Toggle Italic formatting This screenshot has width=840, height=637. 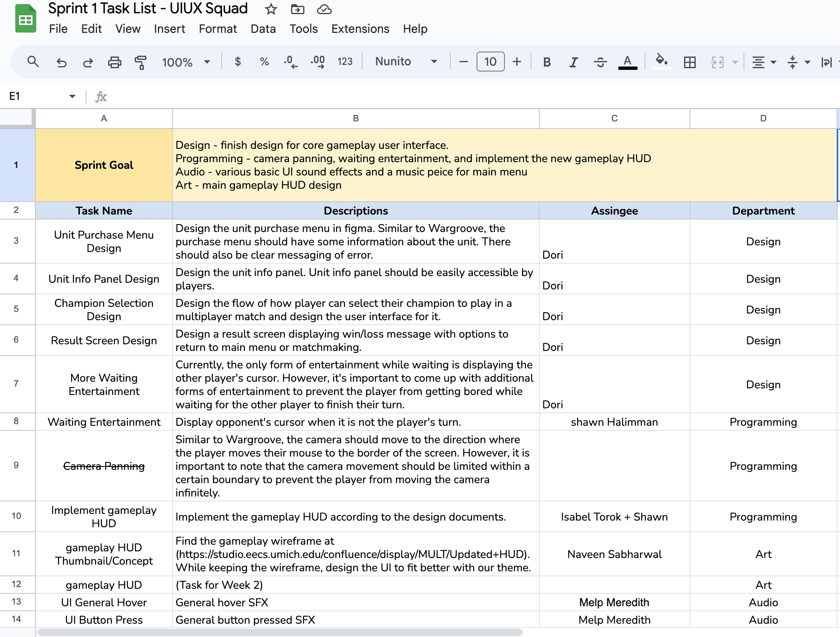pos(573,62)
